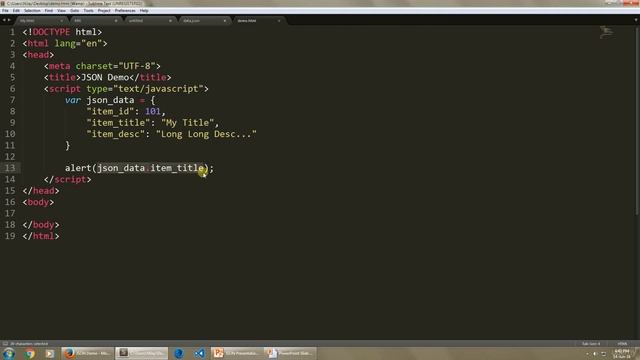Click line number 7 in the gutter
Screen dimensions: 640x360
(12, 100)
